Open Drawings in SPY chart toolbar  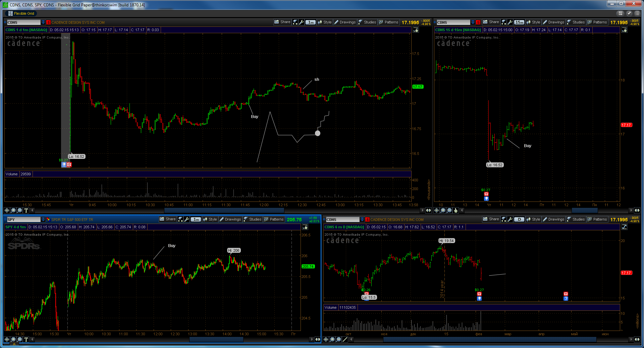click(x=230, y=219)
